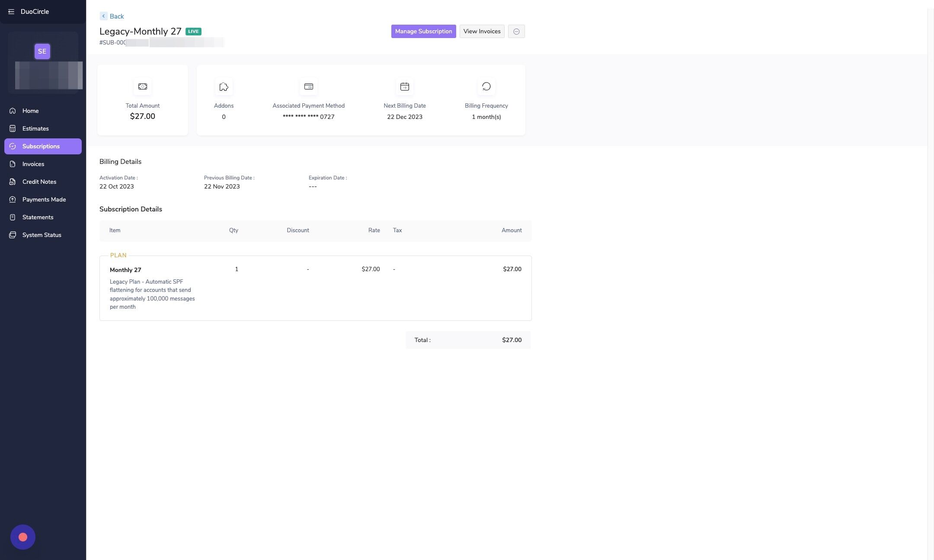This screenshot has width=934, height=560.
Task: Collapse the sidebar using the hamburger icon
Action: pyautogui.click(x=11, y=12)
